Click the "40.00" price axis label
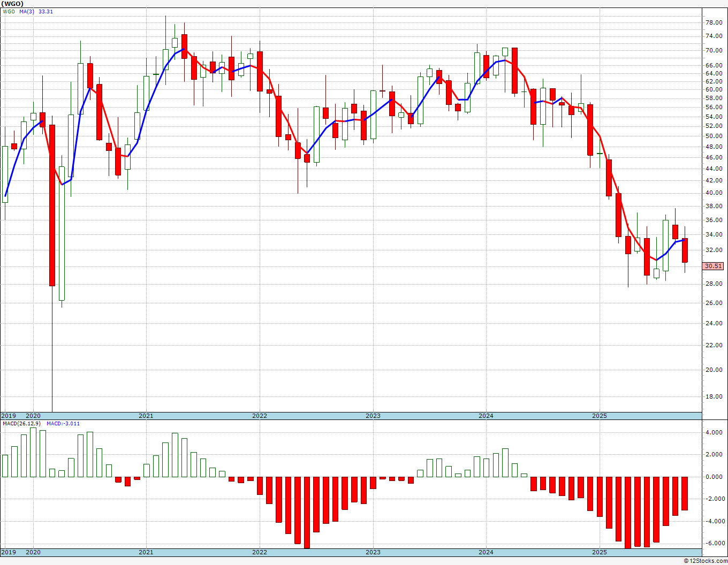Screen dimensions: 728x565 coord(714,193)
